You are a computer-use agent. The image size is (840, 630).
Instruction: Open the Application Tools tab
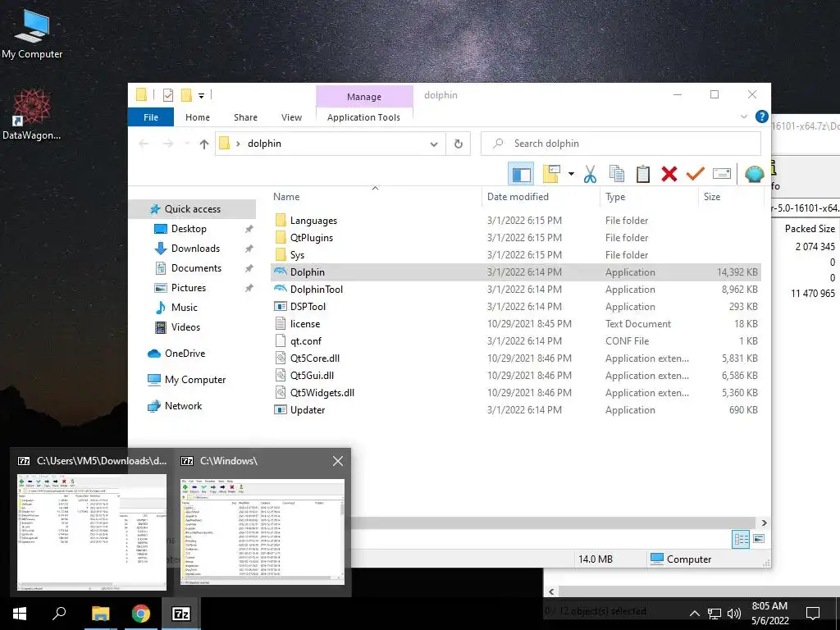click(x=363, y=117)
